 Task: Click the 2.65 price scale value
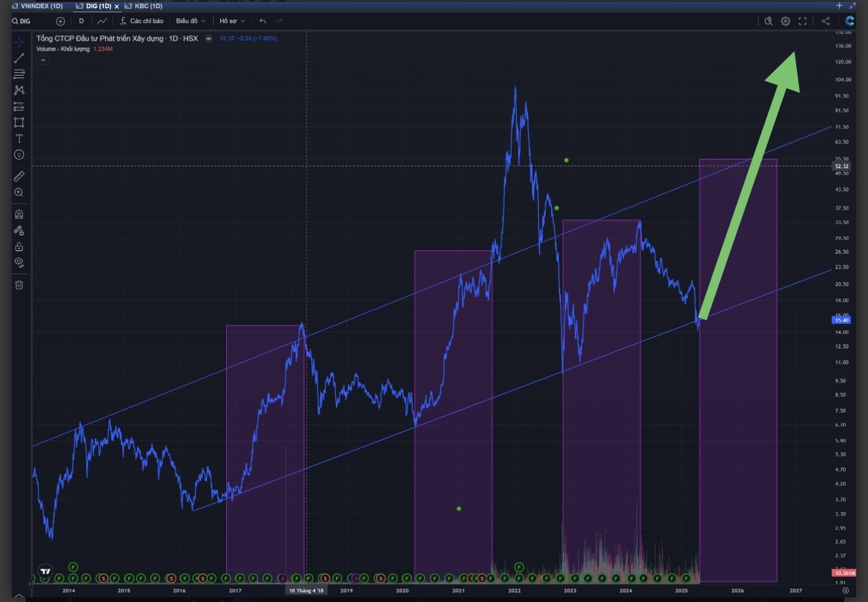point(841,542)
